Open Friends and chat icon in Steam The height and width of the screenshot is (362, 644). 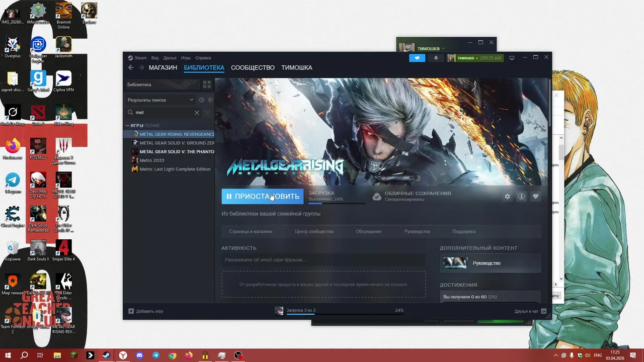[544, 311]
